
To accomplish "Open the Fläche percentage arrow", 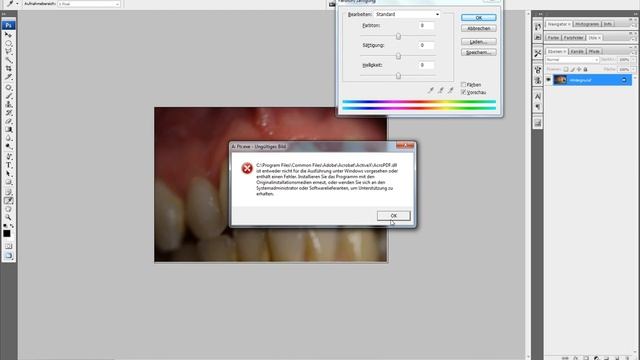I will 633,69.
